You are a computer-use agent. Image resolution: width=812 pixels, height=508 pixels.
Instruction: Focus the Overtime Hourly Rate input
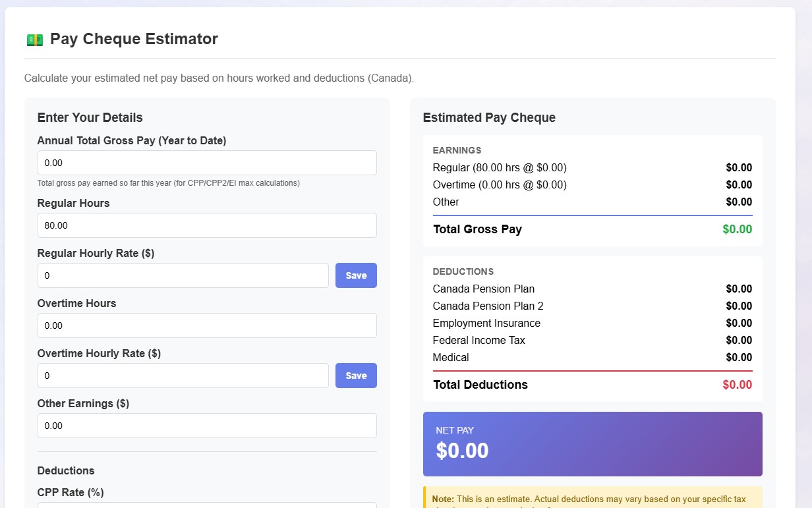183,376
